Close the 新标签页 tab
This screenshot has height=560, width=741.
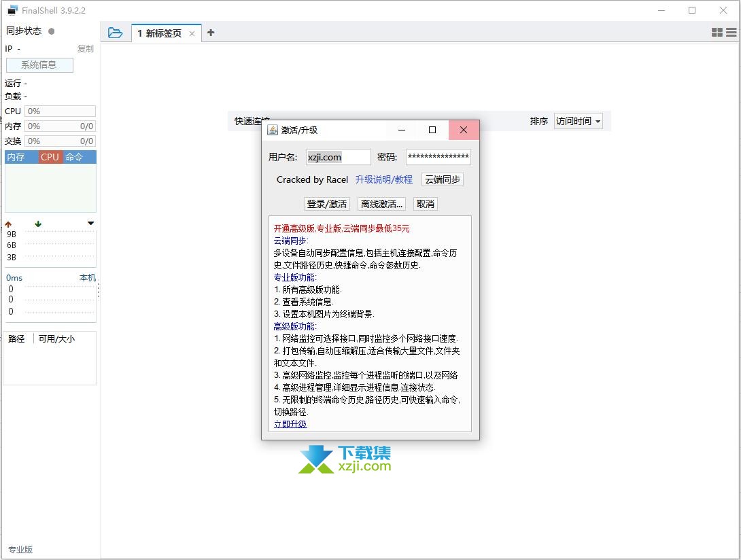192,33
